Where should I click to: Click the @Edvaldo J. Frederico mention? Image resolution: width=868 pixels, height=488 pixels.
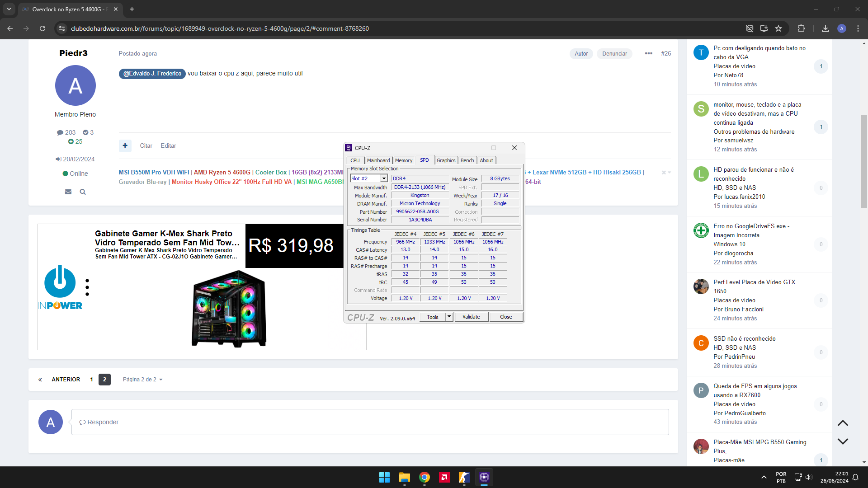(x=152, y=74)
